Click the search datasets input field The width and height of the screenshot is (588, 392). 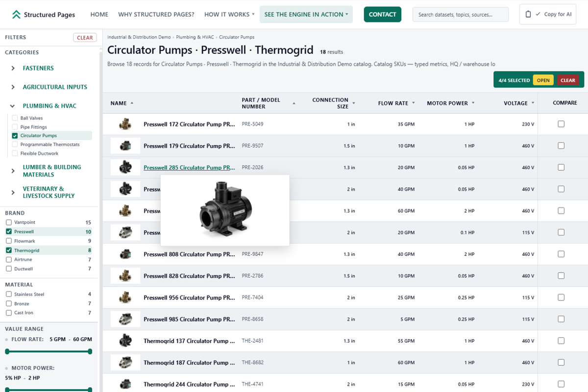point(461,15)
